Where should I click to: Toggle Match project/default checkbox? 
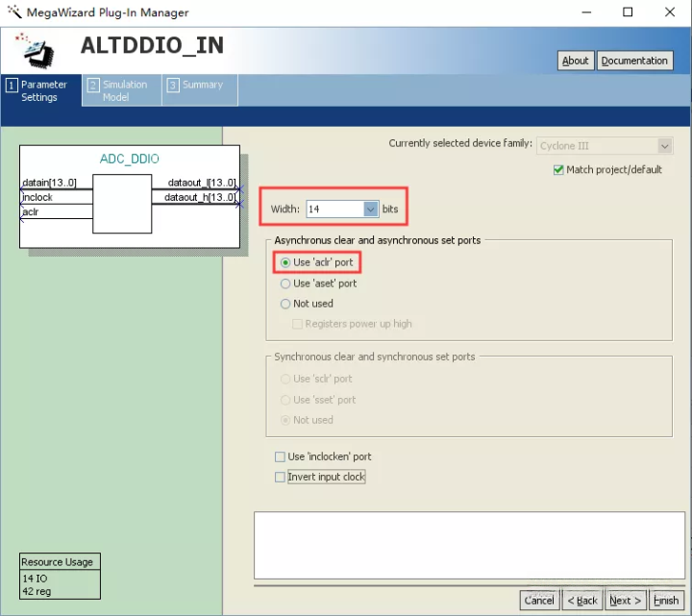coord(558,169)
